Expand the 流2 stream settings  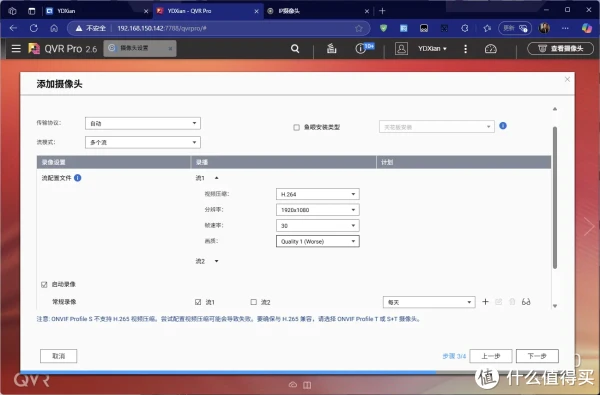tap(217, 261)
